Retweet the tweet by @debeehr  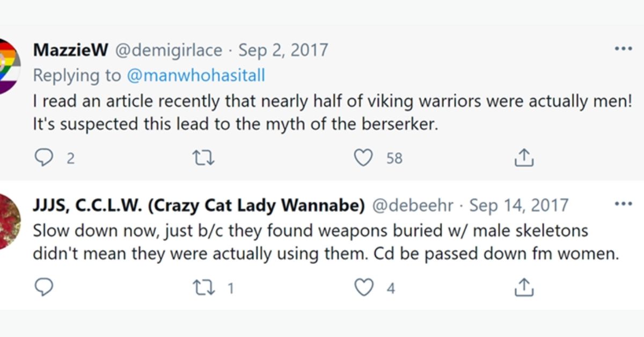point(203,288)
